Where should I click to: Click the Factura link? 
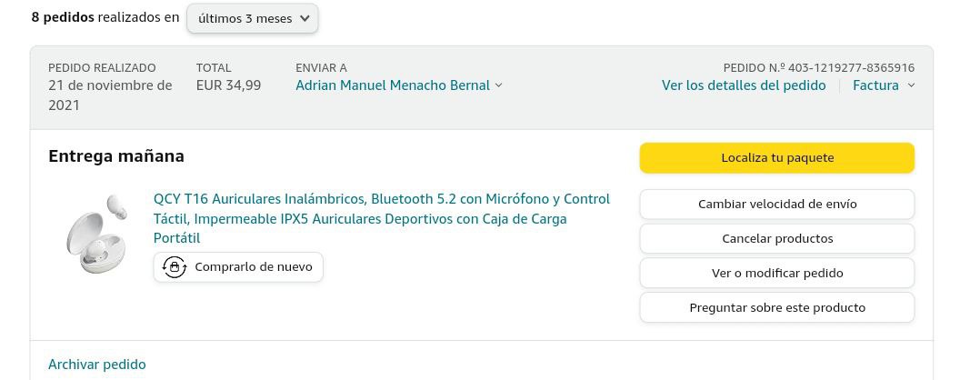[875, 85]
